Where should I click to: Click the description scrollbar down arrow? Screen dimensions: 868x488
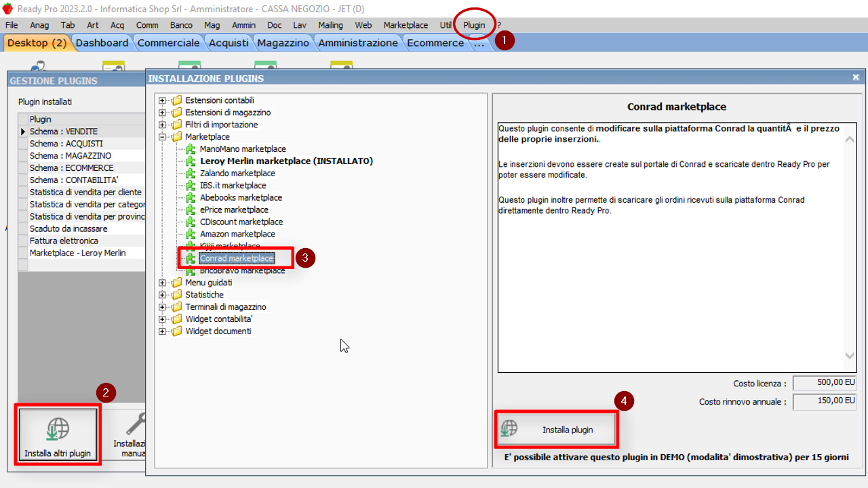850,355
